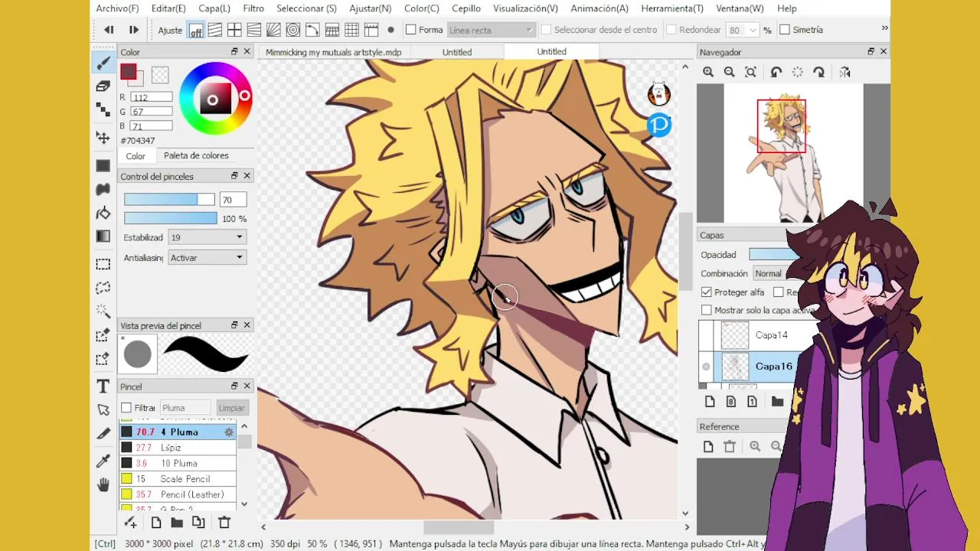Open the Línea recta shape dropdown
This screenshot has width=980, height=551.
(491, 30)
